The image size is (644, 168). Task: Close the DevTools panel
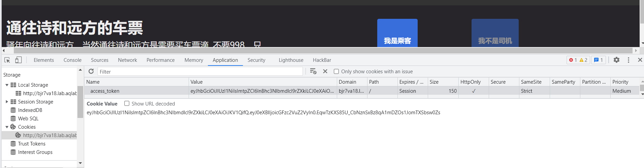pos(640,60)
